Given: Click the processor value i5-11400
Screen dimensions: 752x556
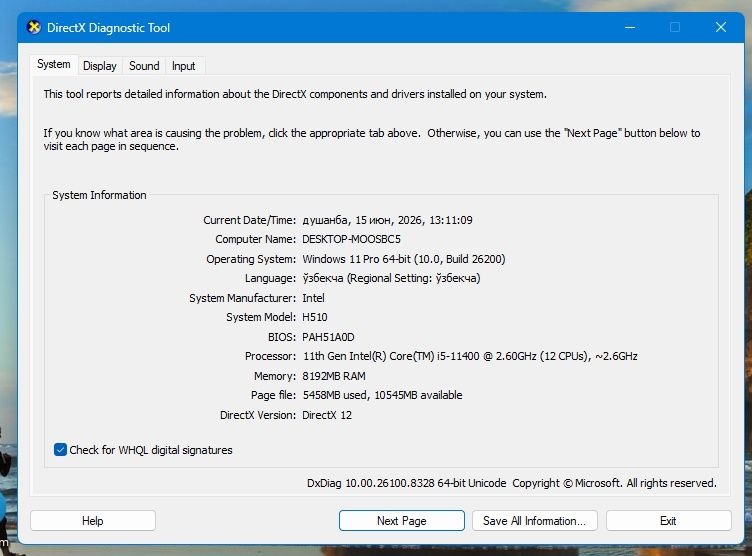Looking at the screenshot, I should pyautogui.click(x=470, y=356).
